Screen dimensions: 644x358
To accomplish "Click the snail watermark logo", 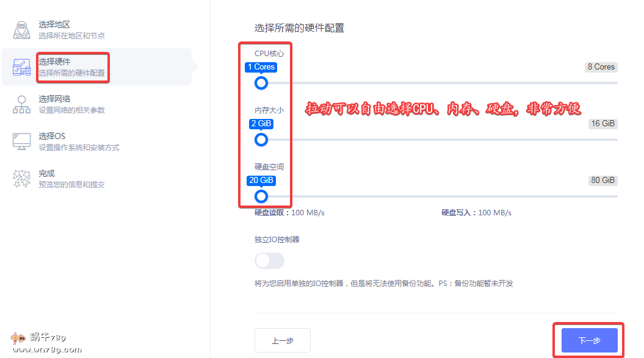I will (20, 338).
